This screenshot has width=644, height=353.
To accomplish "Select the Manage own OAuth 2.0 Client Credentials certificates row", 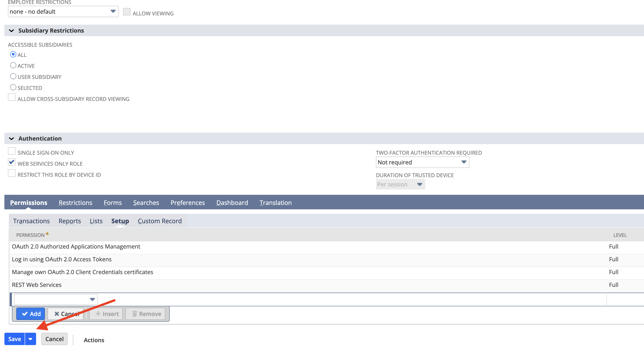I will [x=326, y=273].
